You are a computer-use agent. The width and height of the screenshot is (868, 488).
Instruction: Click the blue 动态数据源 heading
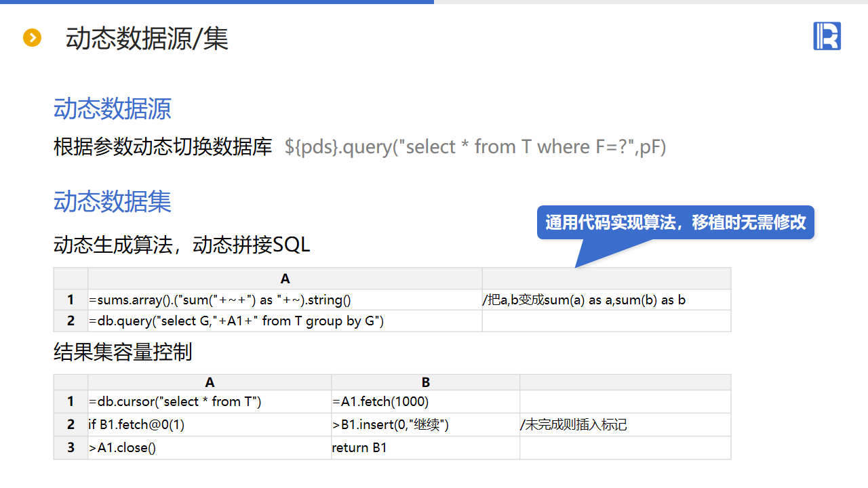pyautogui.click(x=113, y=108)
